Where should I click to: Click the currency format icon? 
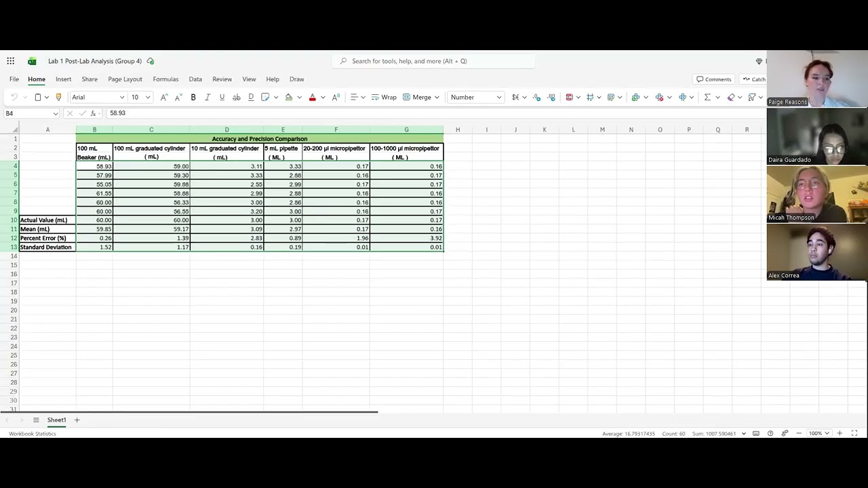coord(515,98)
